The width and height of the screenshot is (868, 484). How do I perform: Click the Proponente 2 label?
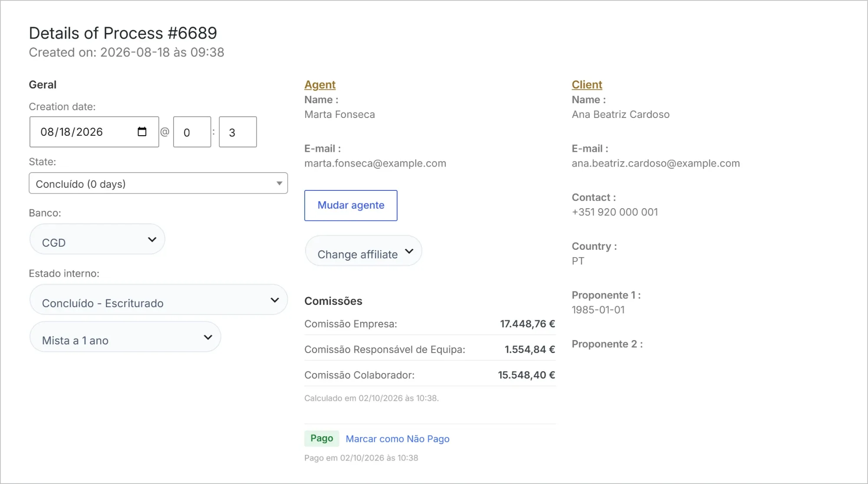607,344
